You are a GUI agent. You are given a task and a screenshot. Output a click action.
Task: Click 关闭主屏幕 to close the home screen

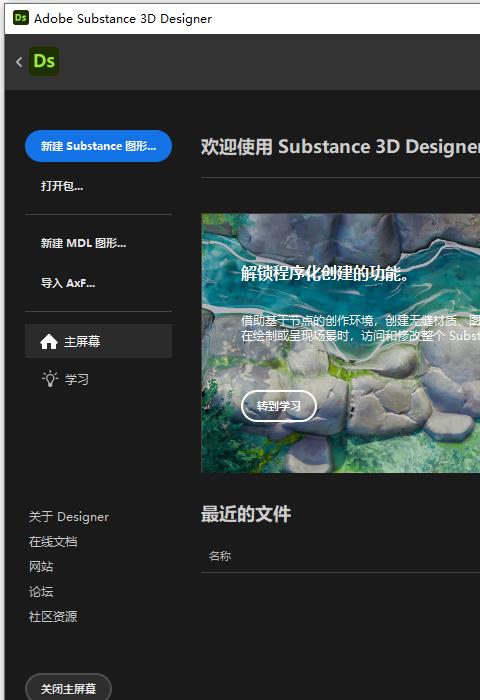68,688
